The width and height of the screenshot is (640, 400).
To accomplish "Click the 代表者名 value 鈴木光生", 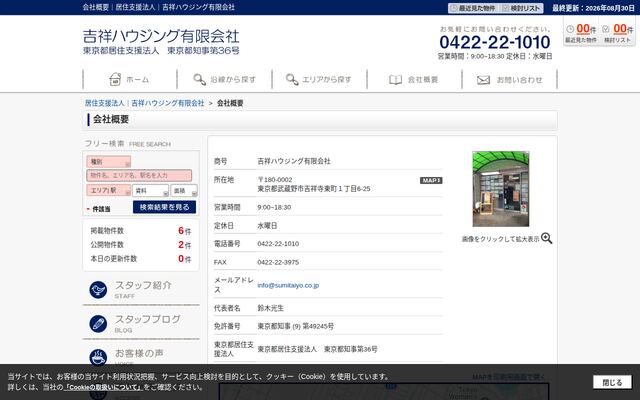I will 270,308.
